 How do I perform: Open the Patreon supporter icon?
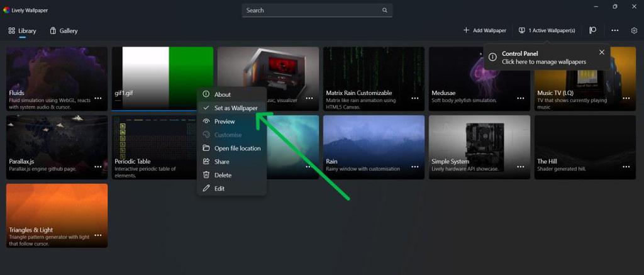[592, 30]
